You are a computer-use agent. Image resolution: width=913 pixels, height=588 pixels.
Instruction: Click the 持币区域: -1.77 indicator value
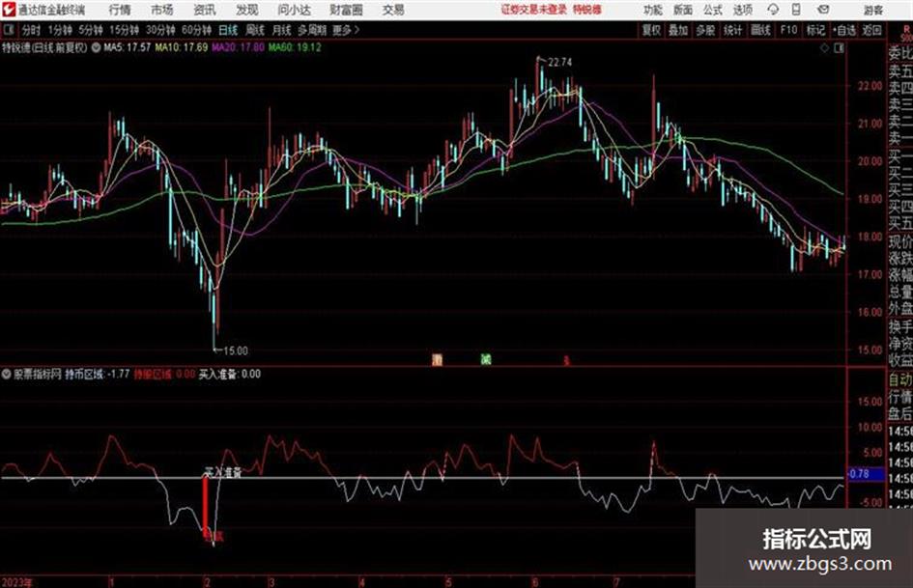point(98,375)
